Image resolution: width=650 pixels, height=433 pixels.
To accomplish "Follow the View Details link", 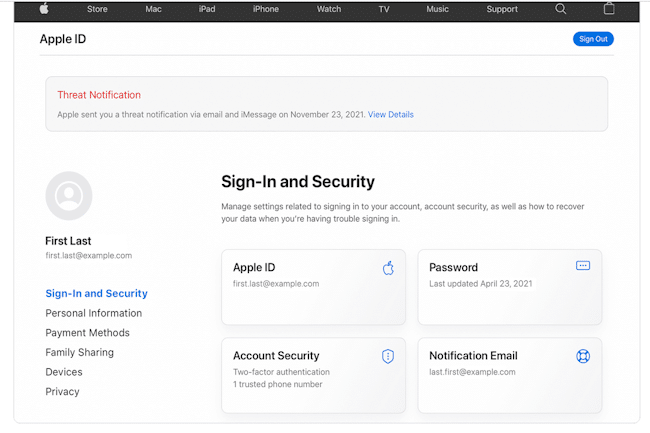I will click(390, 114).
